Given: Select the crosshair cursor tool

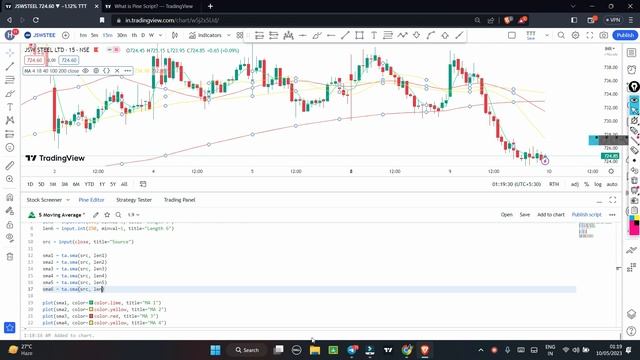Looking at the screenshot, I should pos(10,53).
